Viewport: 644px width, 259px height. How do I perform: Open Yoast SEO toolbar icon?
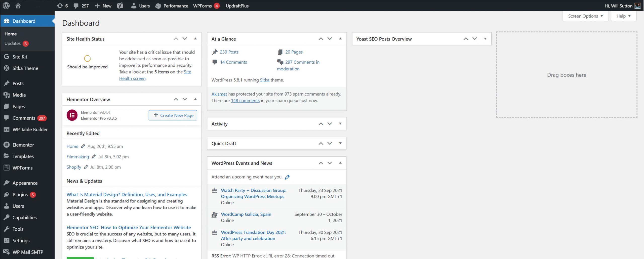[120, 6]
